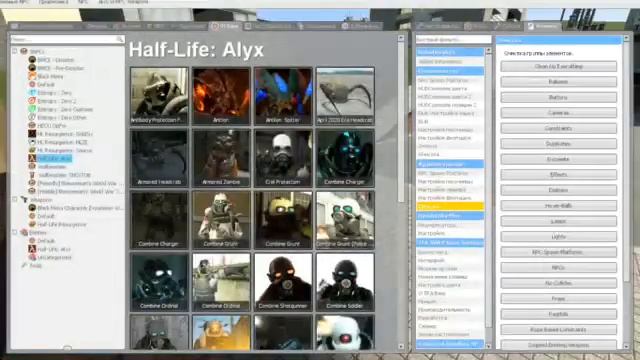Click the Balloons cleanup button
Screen dimensions: 640x360
click(x=558, y=82)
